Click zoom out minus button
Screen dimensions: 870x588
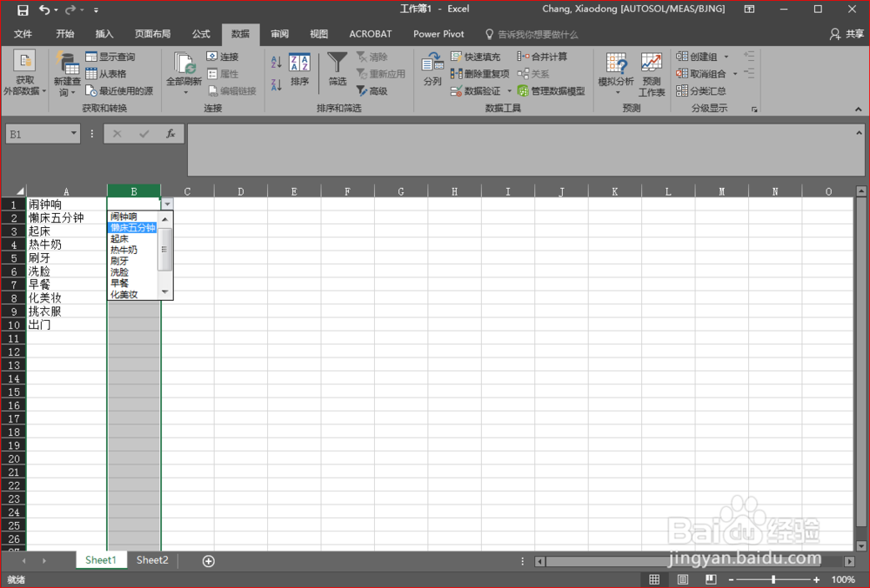(x=731, y=579)
